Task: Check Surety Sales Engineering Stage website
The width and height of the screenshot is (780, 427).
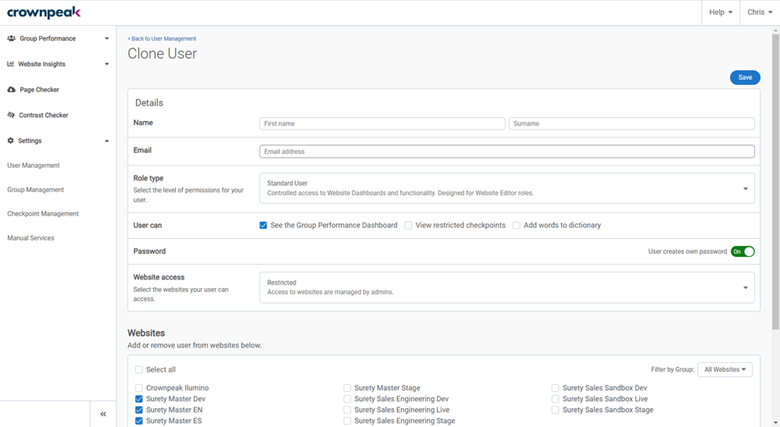Action: pyautogui.click(x=347, y=421)
